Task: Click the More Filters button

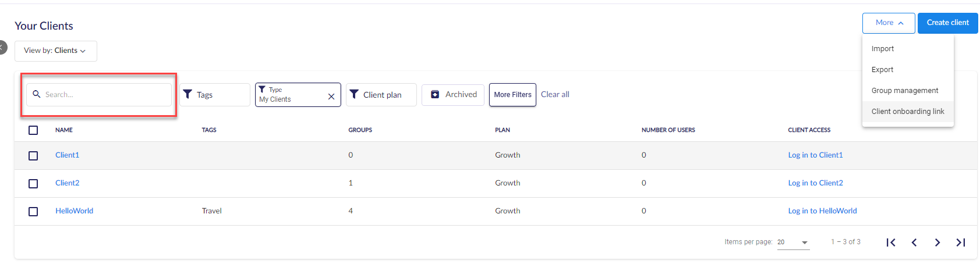Action: 513,95
